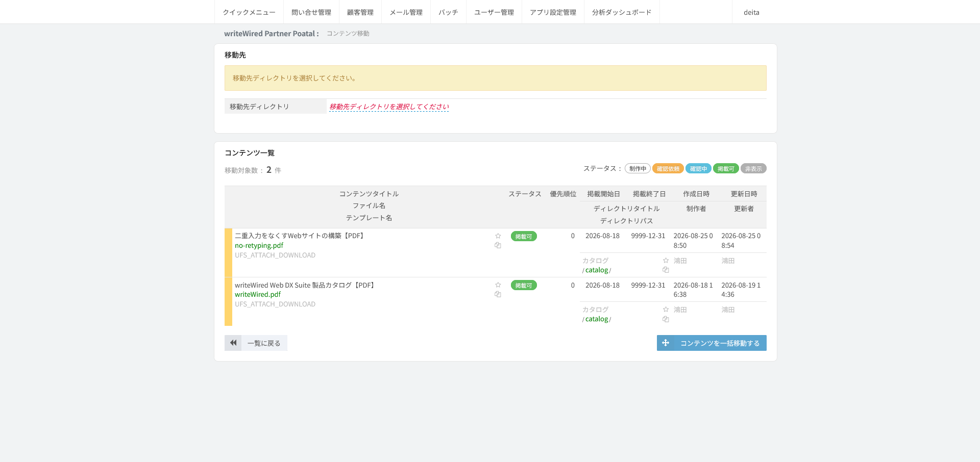The height and width of the screenshot is (462, 980).
Task: Copy the catalog directory path in the no-retyping.pdf row
Action: click(666, 270)
